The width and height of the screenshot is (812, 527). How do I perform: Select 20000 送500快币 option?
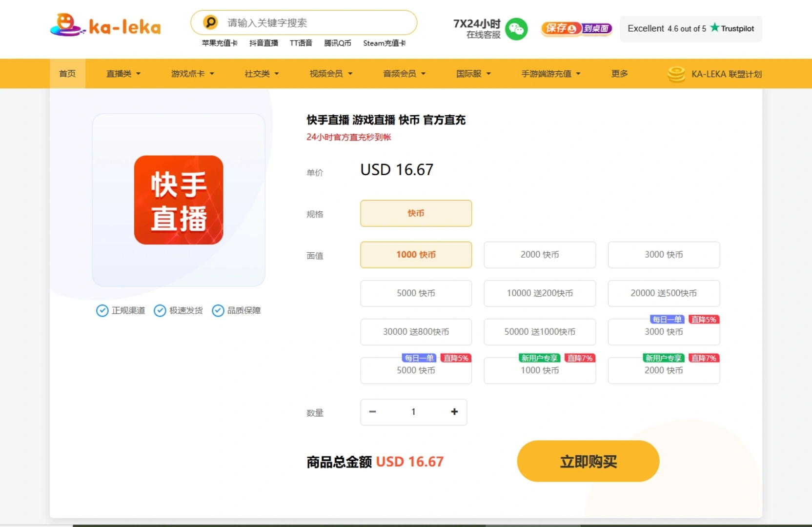[x=664, y=293]
